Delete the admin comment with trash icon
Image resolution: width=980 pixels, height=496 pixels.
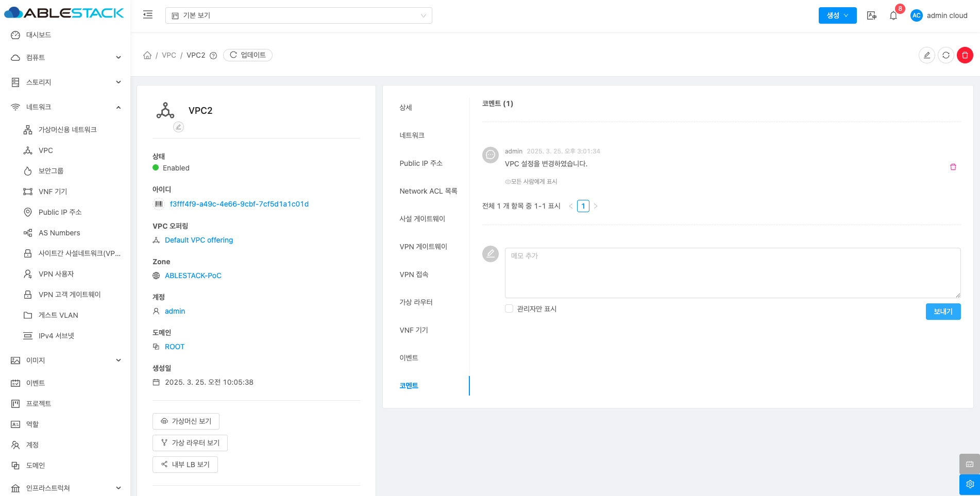[953, 167]
